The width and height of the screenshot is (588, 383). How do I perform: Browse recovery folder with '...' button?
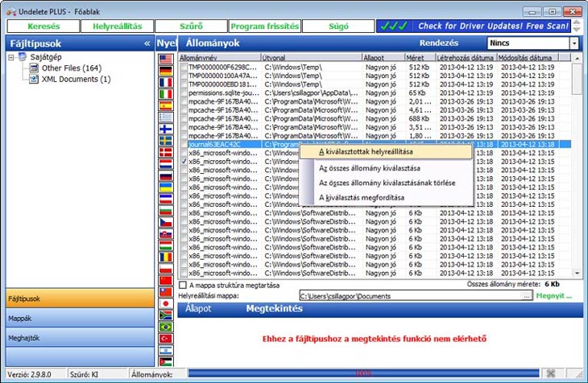pyautogui.click(x=527, y=295)
